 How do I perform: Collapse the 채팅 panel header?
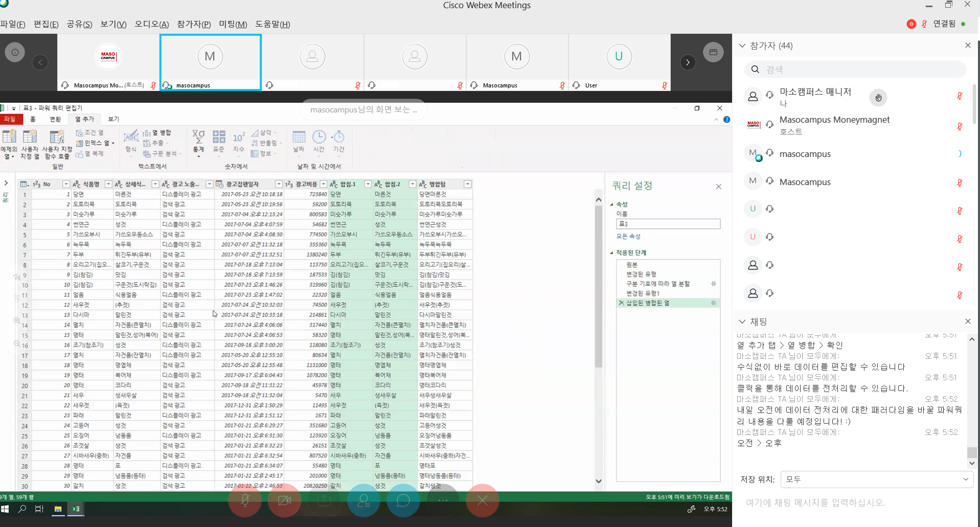click(742, 322)
